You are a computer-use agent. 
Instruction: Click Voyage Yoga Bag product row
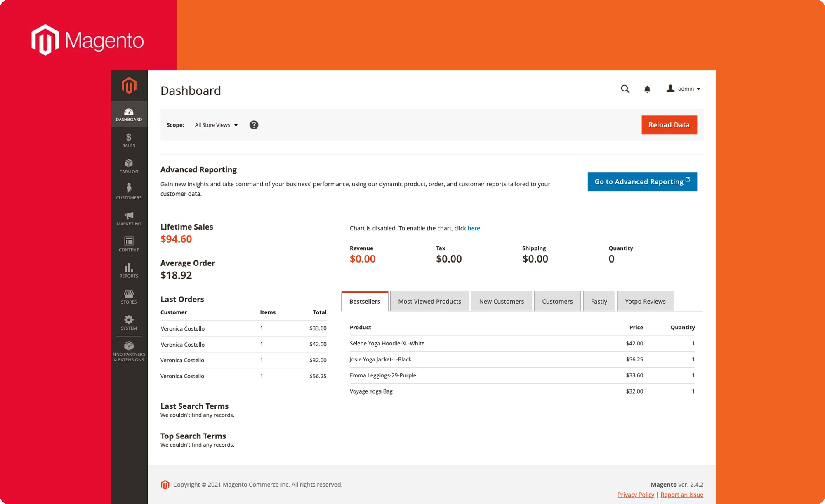pos(522,391)
